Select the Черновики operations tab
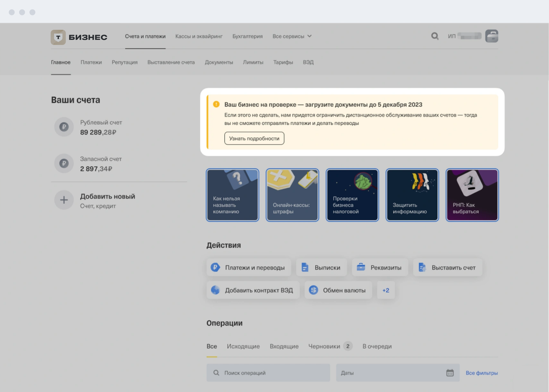 pyautogui.click(x=324, y=346)
